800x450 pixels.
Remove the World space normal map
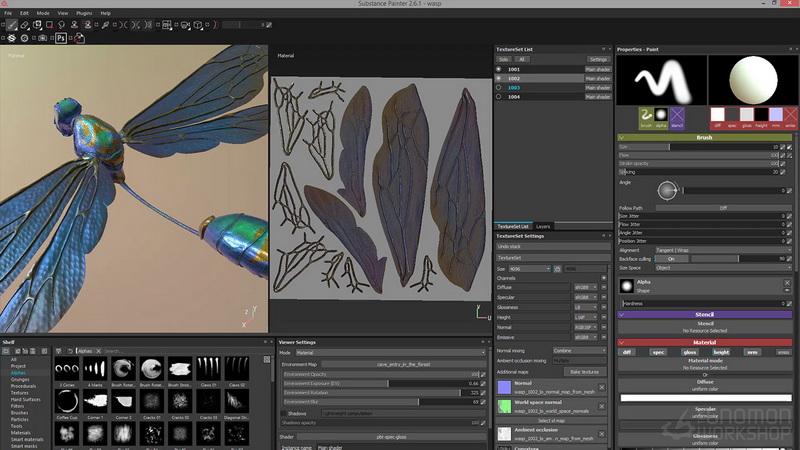[x=602, y=407]
